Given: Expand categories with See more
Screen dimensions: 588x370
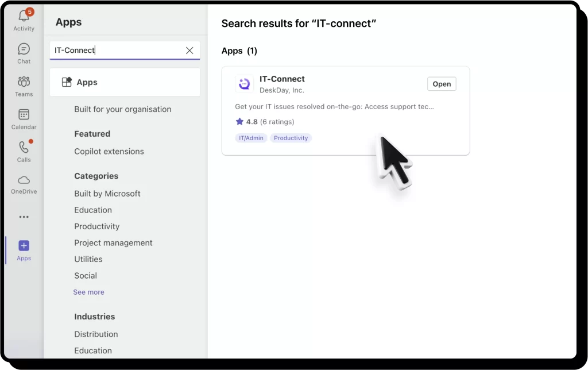Looking at the screenshot, I should pos(88,292).
